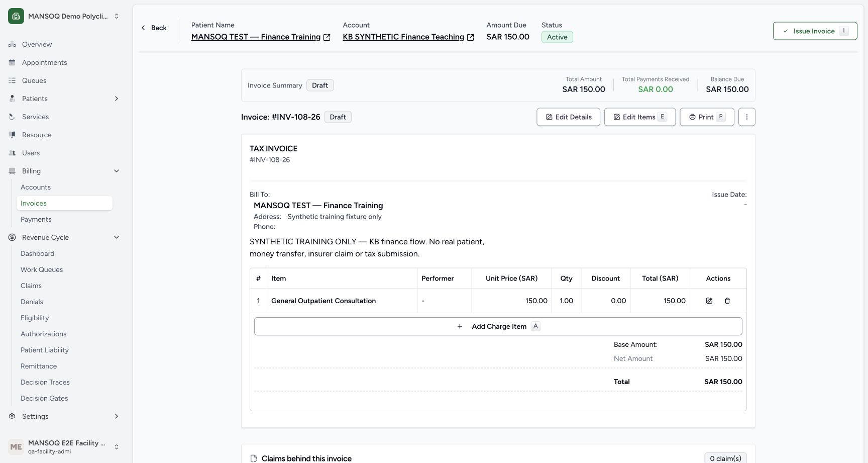Open the user account switcher arrows

pos(117,446)
